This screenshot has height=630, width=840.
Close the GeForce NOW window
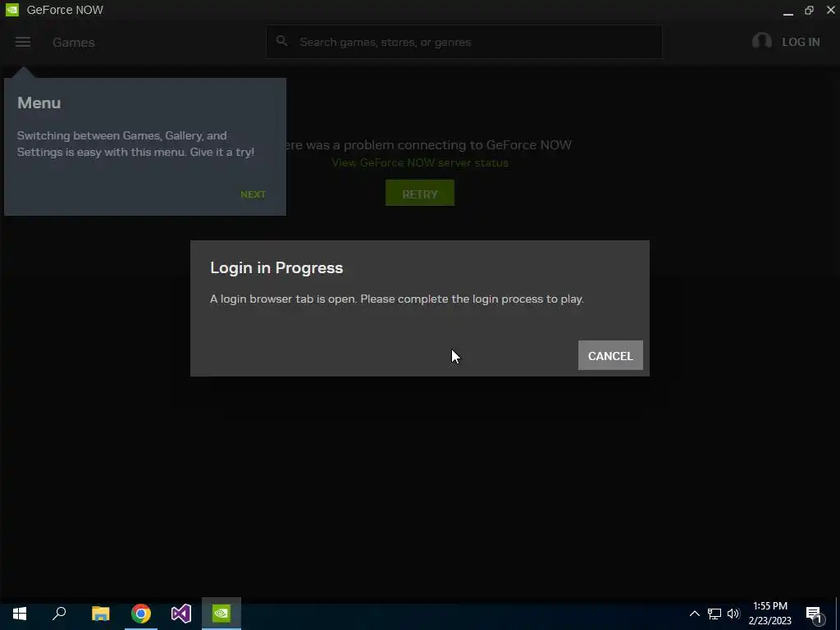(x=830, y=10)
